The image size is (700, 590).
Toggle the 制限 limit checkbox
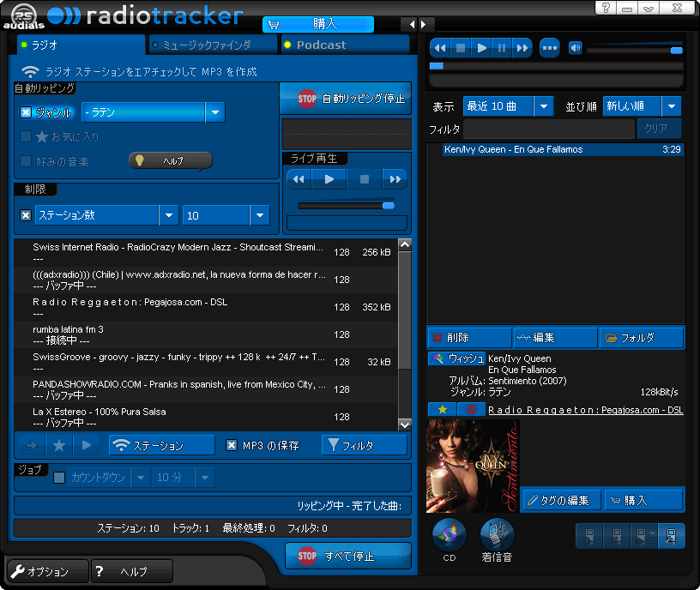[26, 215]
